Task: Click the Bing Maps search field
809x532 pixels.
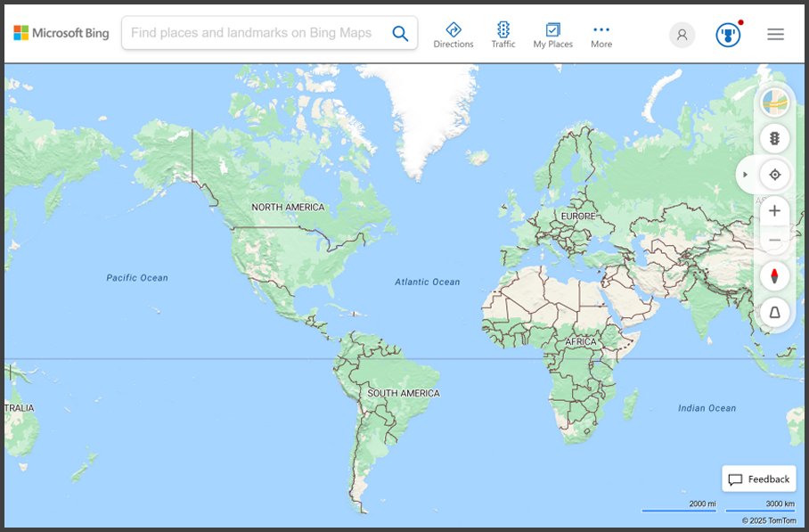Action: coord(254,33)
